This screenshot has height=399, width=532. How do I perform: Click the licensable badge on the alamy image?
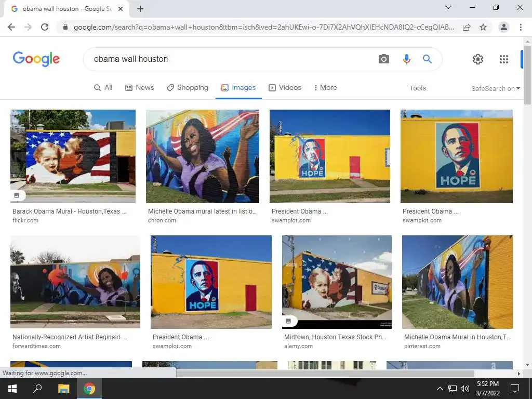288,321
